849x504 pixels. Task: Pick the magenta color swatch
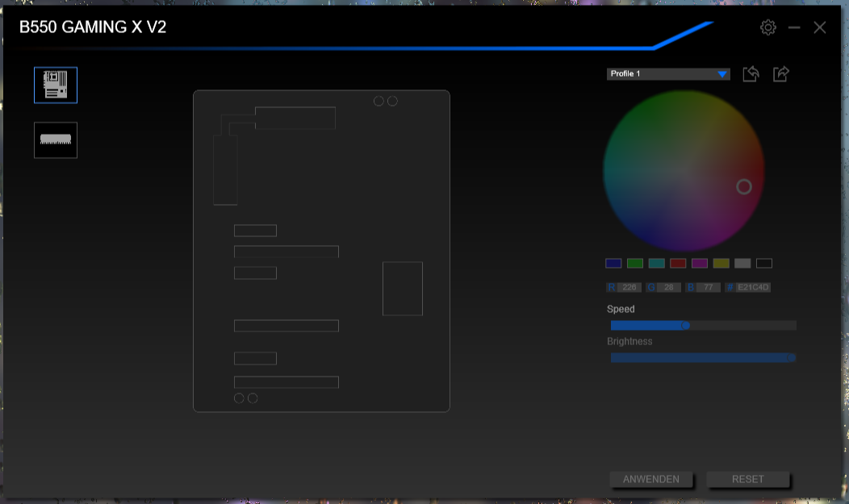click(700, 264)
